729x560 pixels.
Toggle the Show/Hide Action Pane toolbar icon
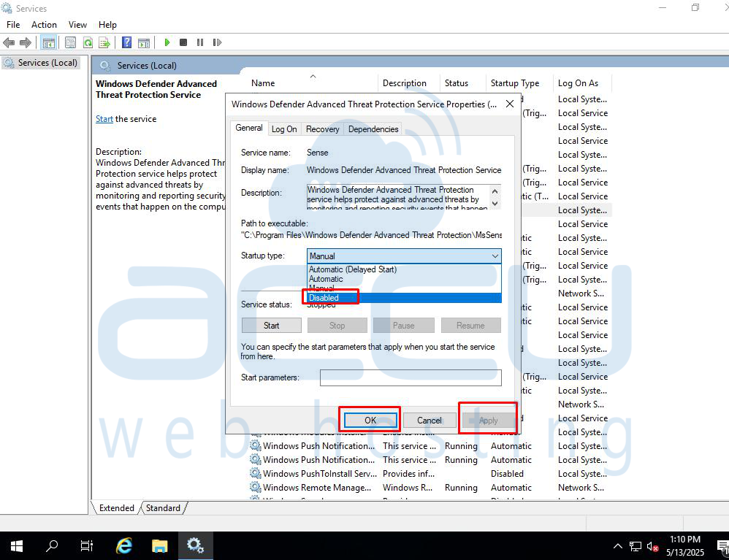[144, 43]
